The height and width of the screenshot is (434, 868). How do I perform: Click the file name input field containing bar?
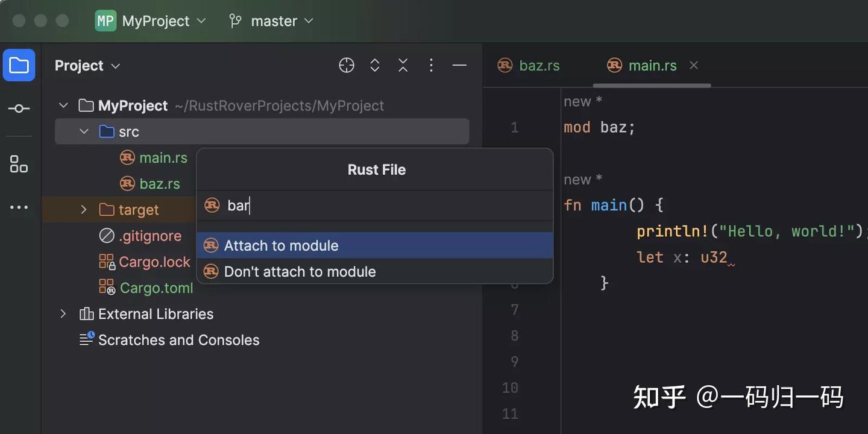point(375,206)
